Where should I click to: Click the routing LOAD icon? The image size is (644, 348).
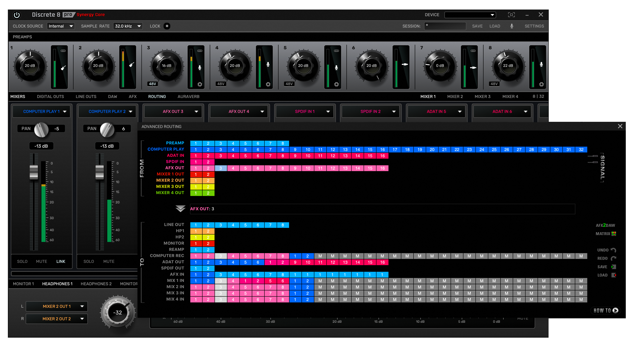click(x=614, y=275)
